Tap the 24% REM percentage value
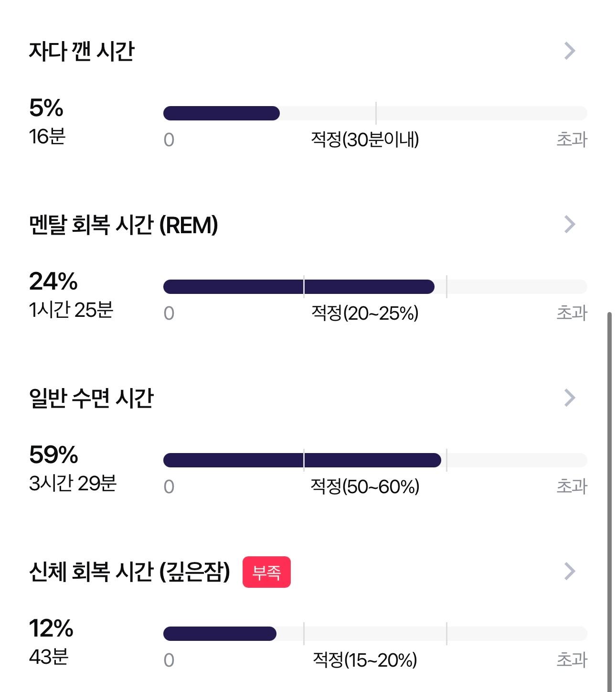This screenshot has height=692, width=616. [x=53, y=281]
